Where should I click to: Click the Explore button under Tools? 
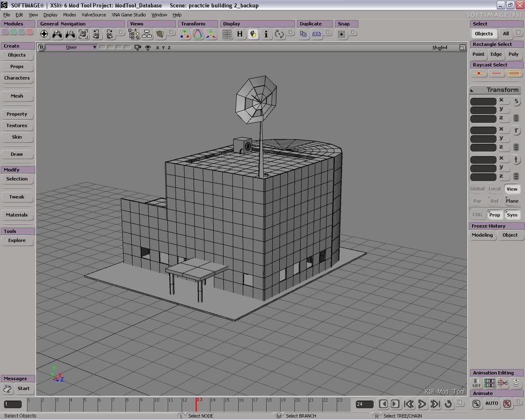pyautogui.click(x=17, y=241)
